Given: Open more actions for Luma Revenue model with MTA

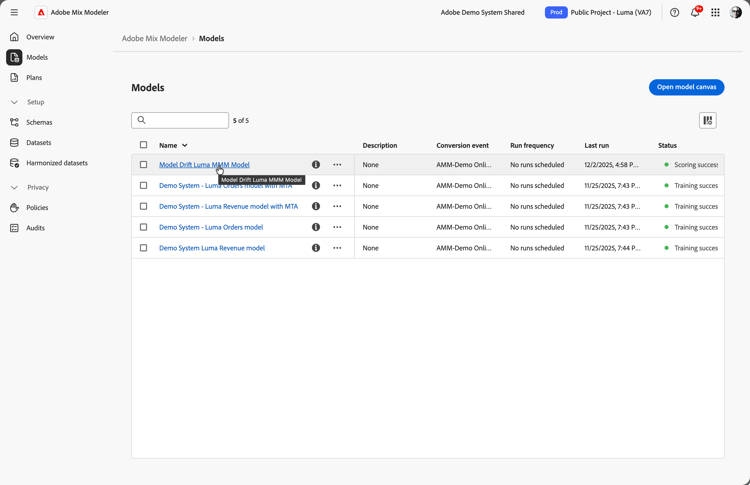Looking at the screenshot, I should (x=337, y=206).
